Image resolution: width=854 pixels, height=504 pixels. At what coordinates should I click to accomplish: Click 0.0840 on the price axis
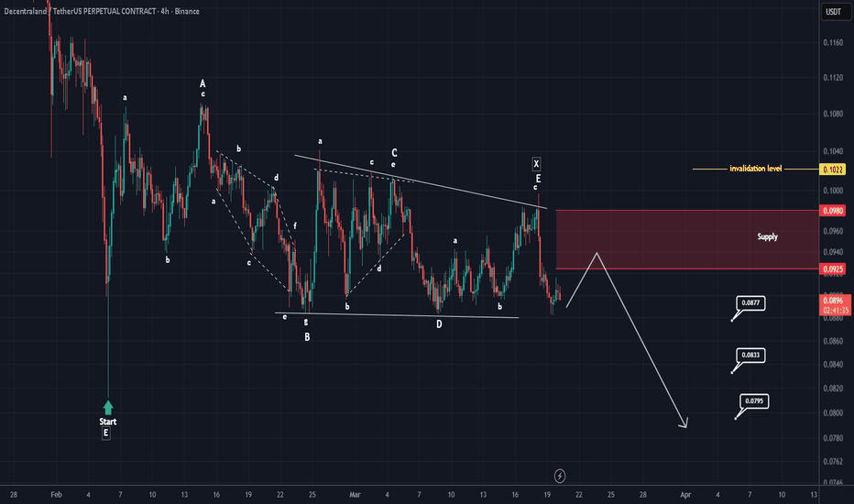(x=833, y=365)
